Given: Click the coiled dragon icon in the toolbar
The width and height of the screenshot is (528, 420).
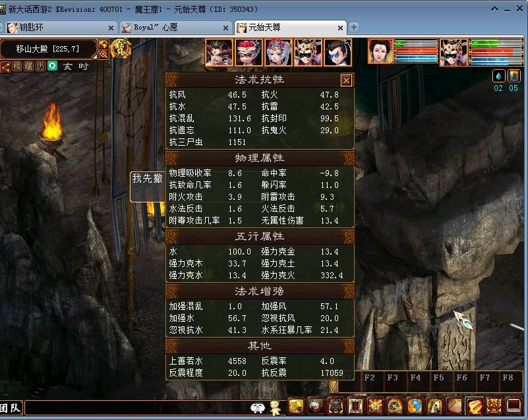Looking at the screenshot, I should pyautogui.click(x=395, y=406).
